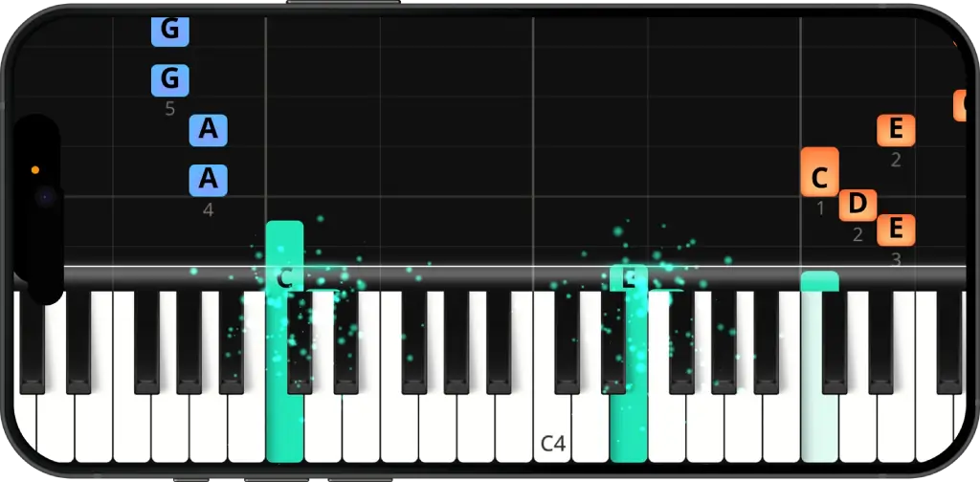Tap the white D key right of C4
The image size is (980, 482).
tap(590, 430)
